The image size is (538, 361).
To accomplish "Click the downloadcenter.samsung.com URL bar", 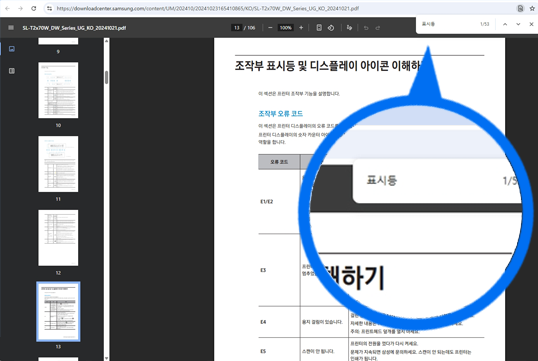I will 208,8.
